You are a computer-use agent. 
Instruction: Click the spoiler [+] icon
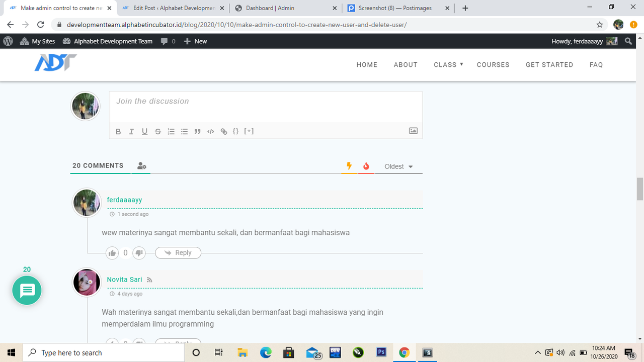pyautogui.click(x=249, y=131)
